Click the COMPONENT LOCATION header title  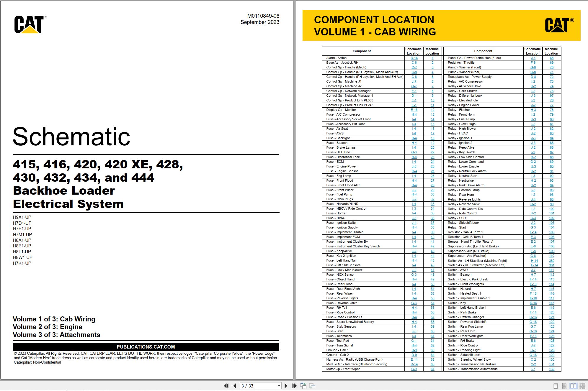point(374,20)
